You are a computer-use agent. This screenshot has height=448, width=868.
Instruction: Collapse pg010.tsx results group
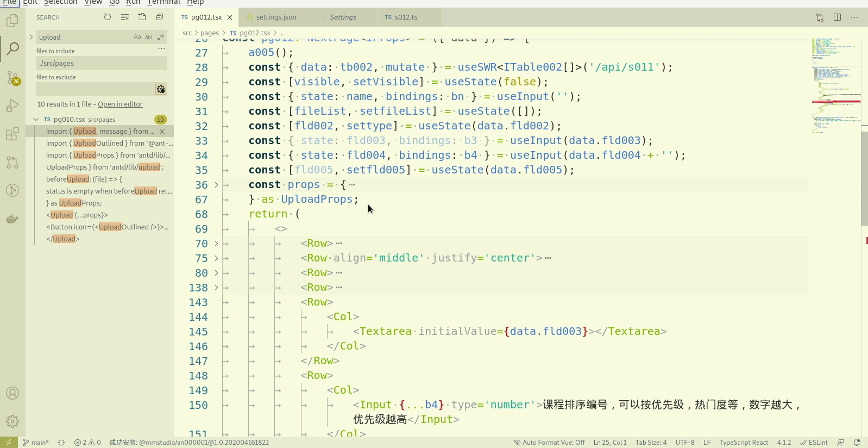36,120
